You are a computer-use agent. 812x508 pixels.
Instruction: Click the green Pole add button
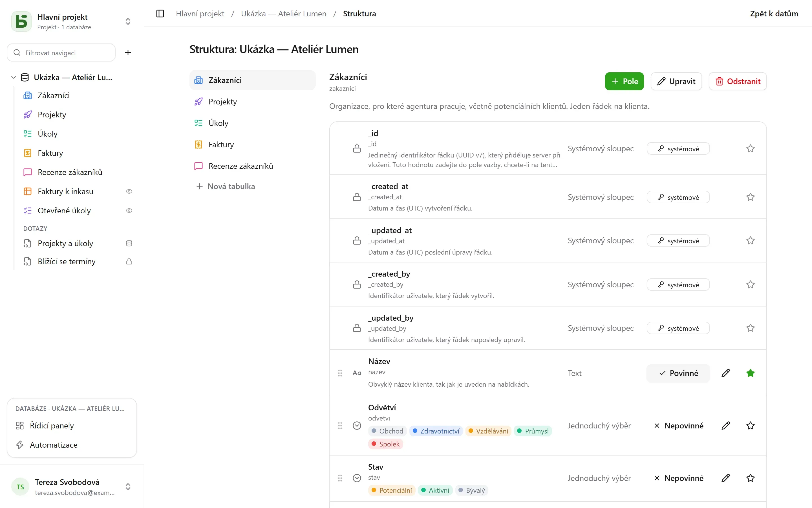point(624,81)
